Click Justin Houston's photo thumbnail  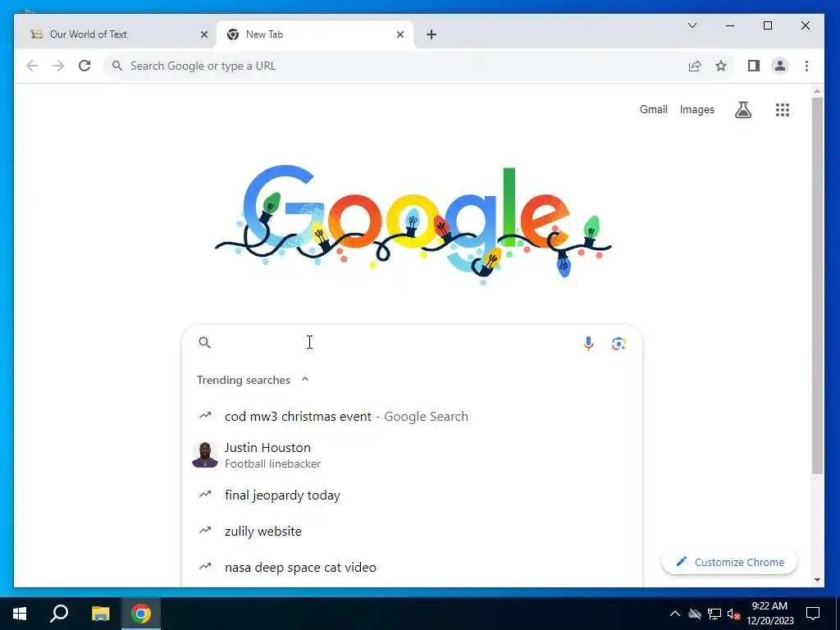(205, 454)
